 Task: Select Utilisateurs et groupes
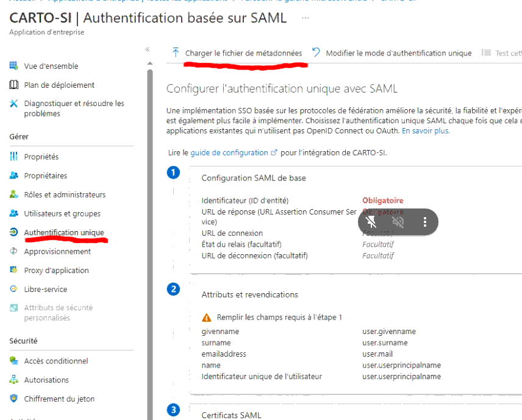[62, 213]
